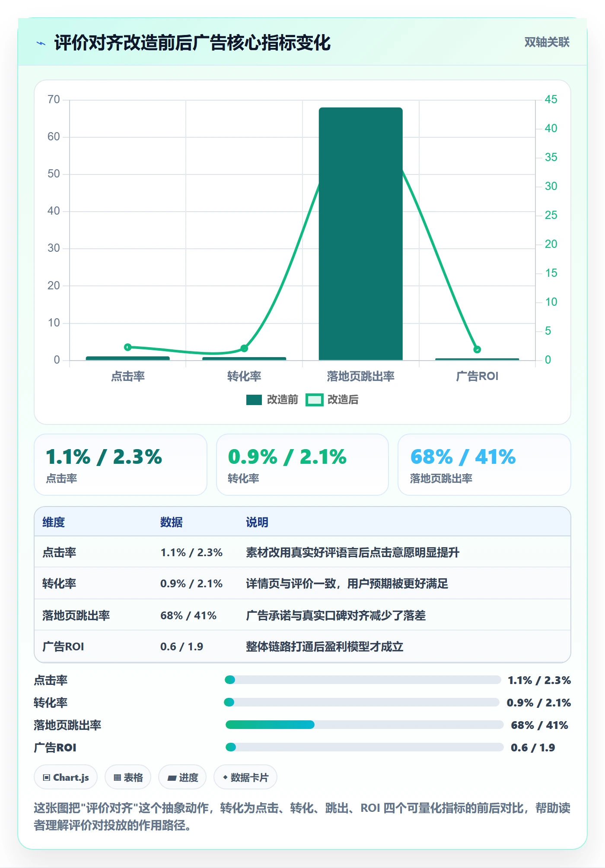Click the text 详情页与评价一致，用户预期被更好满足

[x=347, y=583]
